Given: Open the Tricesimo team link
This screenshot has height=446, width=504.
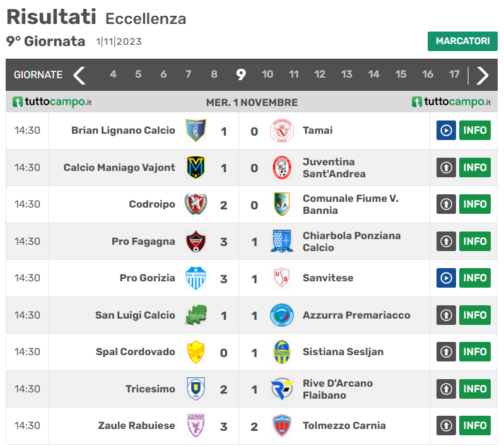Looking at the screenshot, I should [150, 389].
